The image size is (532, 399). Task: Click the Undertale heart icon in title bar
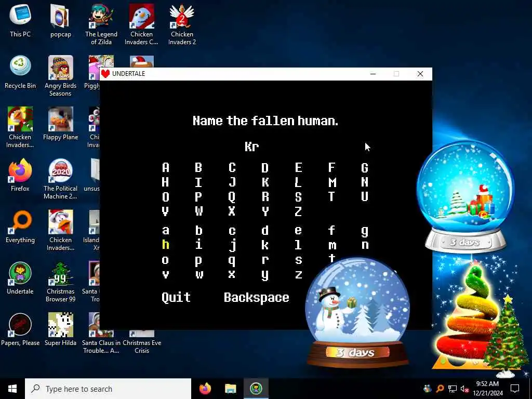[105, 74]
